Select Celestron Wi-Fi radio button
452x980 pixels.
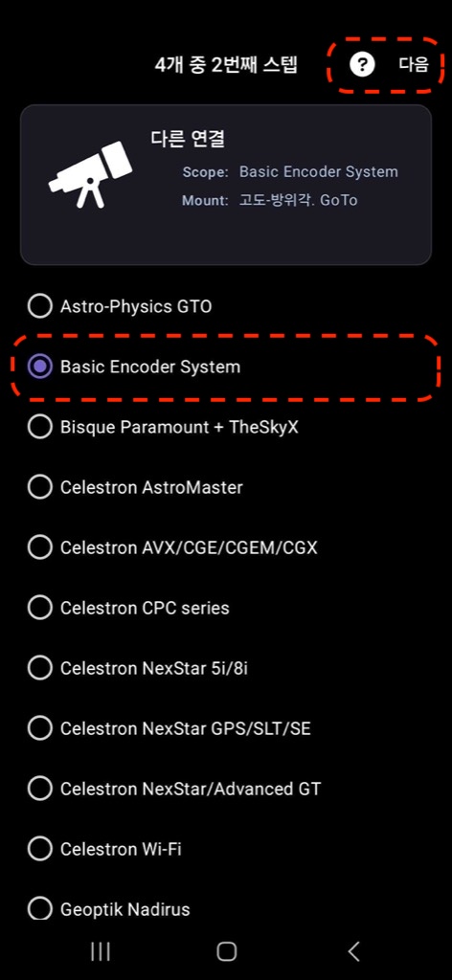click(40, 850)
